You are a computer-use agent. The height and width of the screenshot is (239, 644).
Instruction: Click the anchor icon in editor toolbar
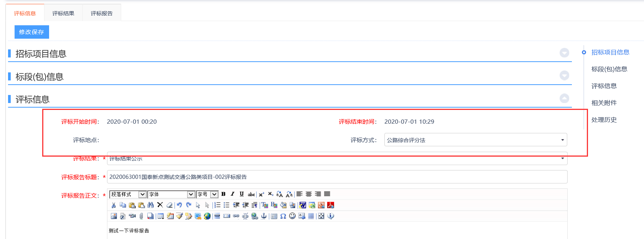tap(264, 216)
